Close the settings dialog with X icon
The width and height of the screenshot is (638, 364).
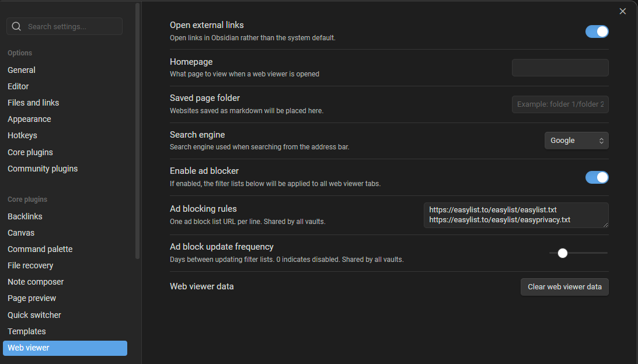[623, 11]
